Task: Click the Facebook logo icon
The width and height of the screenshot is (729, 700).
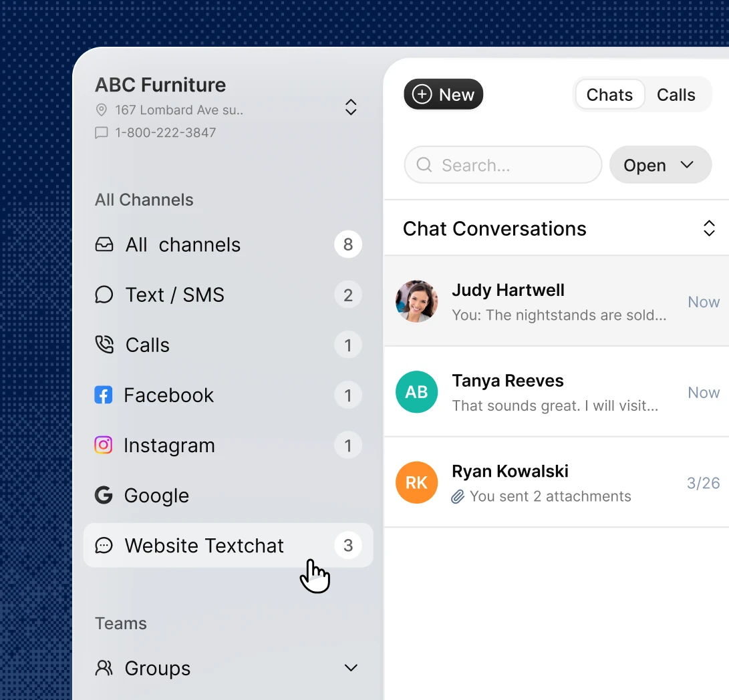Action: 103,395
